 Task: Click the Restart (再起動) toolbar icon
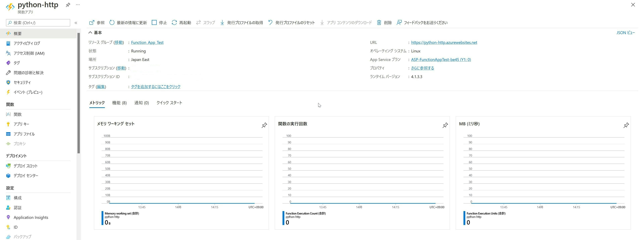174,23
